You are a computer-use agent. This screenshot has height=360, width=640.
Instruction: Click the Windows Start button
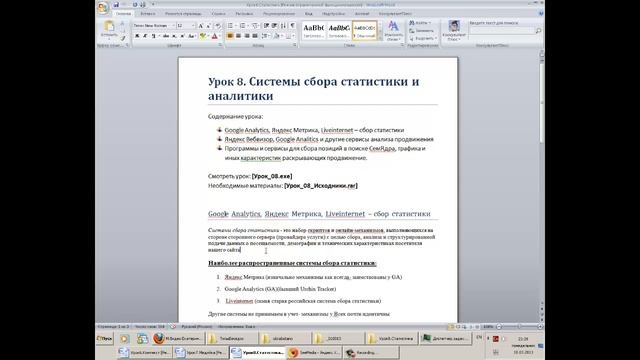pyautogui.click(x=105, y=338)
